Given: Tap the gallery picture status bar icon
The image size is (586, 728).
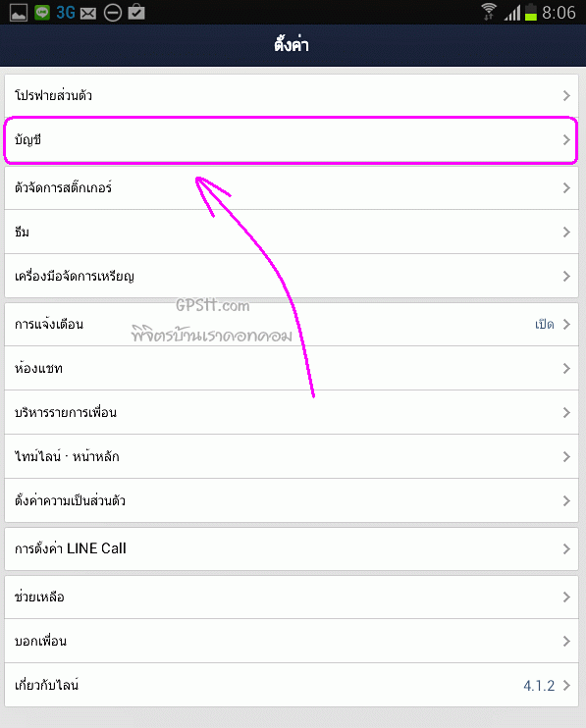Looking at the screenshot, I should tap(19, 13).
